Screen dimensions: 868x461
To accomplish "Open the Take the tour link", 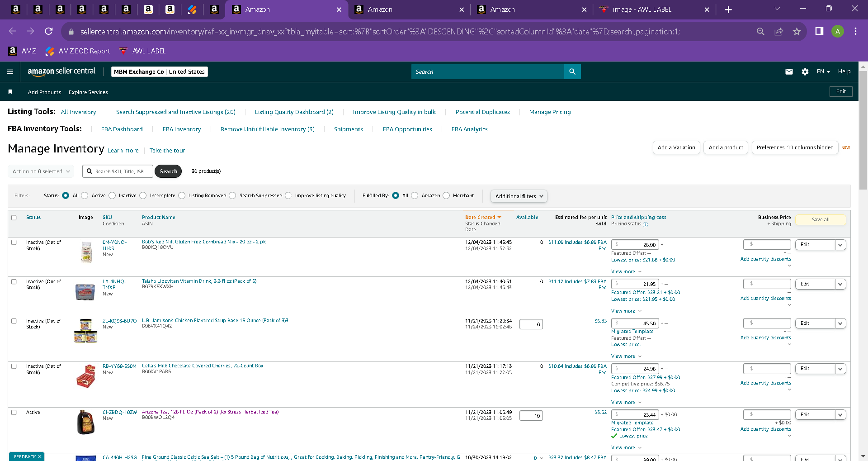I will (x=167, y=151).
